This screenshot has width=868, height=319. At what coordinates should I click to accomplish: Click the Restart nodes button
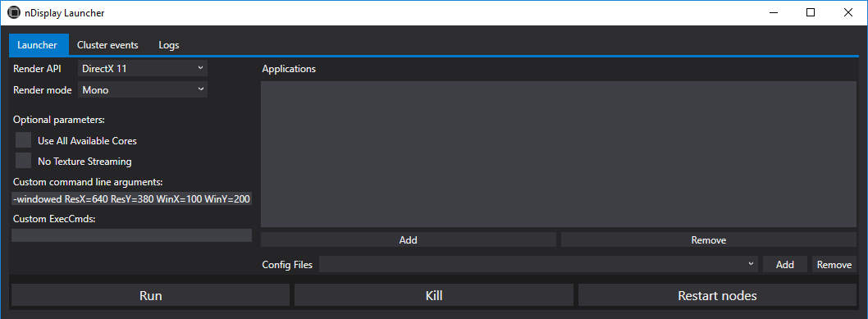(717, 295)
